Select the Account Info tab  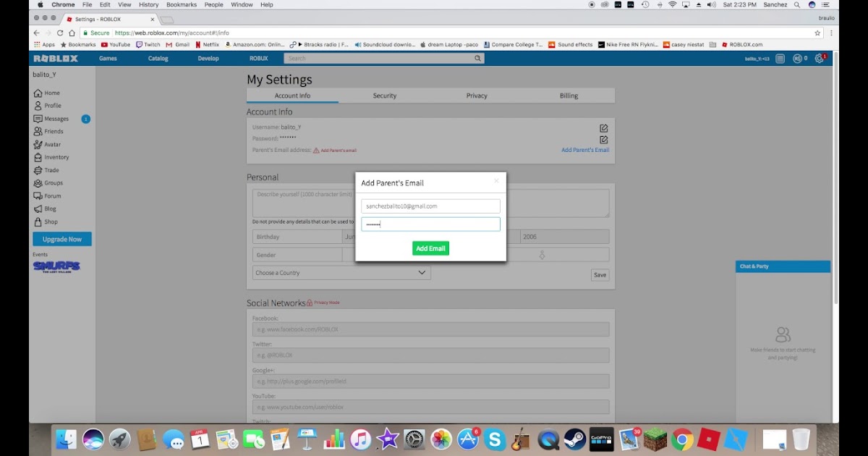point(292,96)
